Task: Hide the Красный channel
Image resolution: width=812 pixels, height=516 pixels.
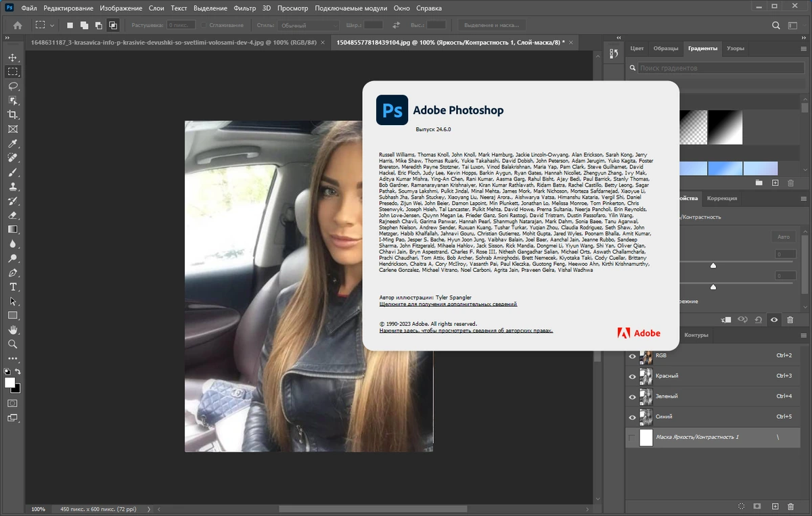Action: [632, 376]
